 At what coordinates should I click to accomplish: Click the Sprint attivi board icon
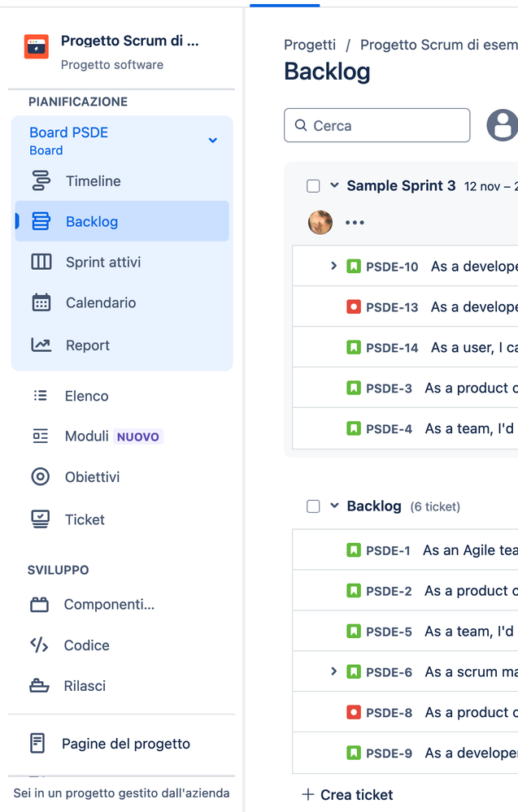[41, 262]
